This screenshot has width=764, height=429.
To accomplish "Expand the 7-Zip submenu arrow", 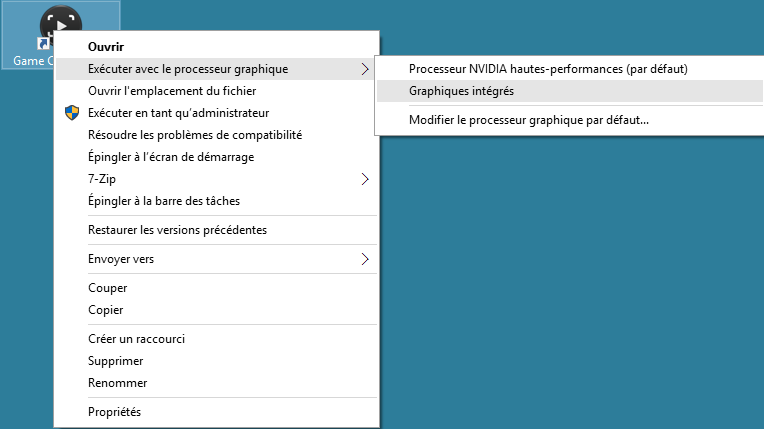I will coord(365,179).
